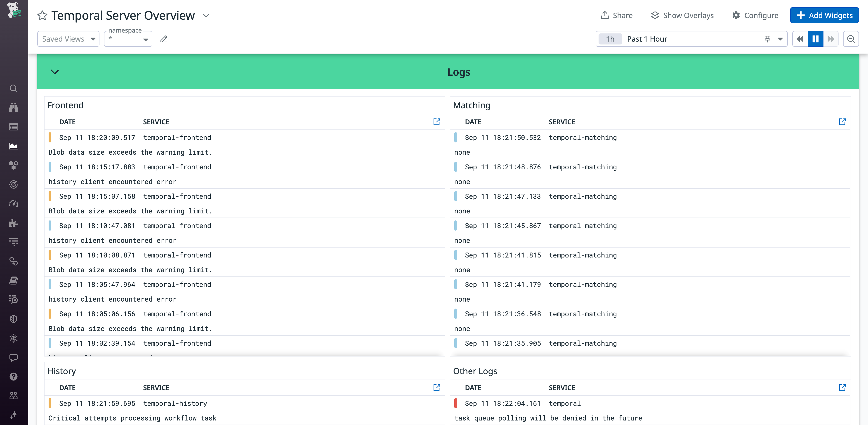
Task: Open the Watchdog binoculars icon in sidebar
Action: [x=14, y=107]
